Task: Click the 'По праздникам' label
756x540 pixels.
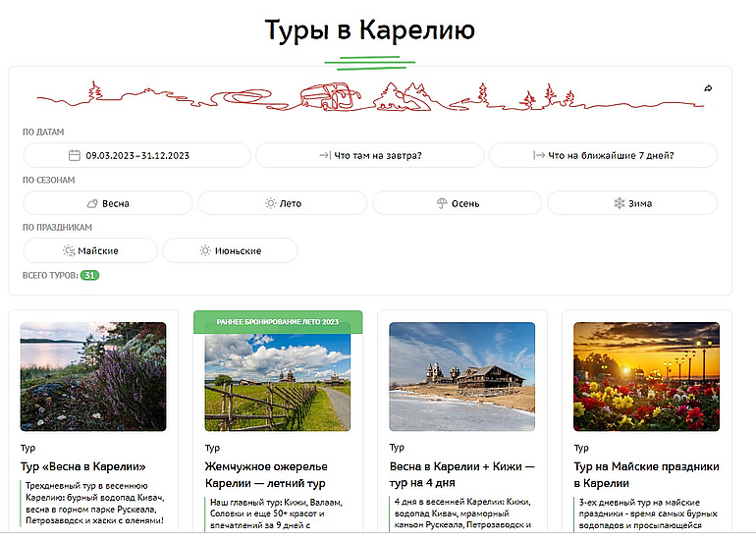Action: [x=57, y=227]
